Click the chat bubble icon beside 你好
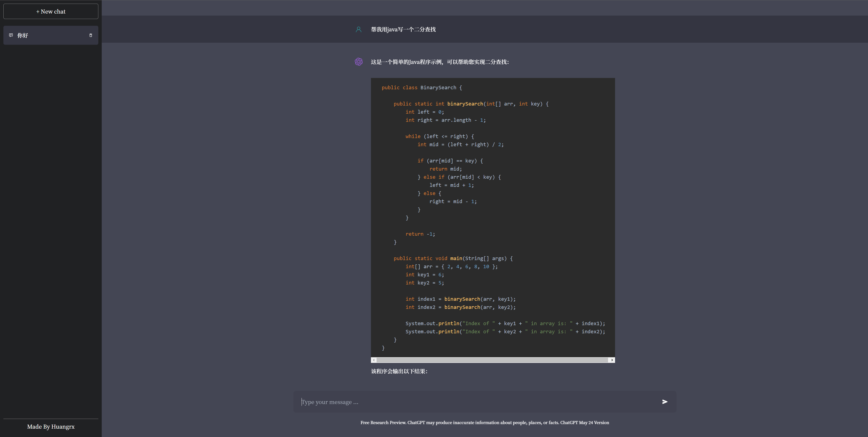The height and width of the screenshot is (437, 868). point(11,35)
